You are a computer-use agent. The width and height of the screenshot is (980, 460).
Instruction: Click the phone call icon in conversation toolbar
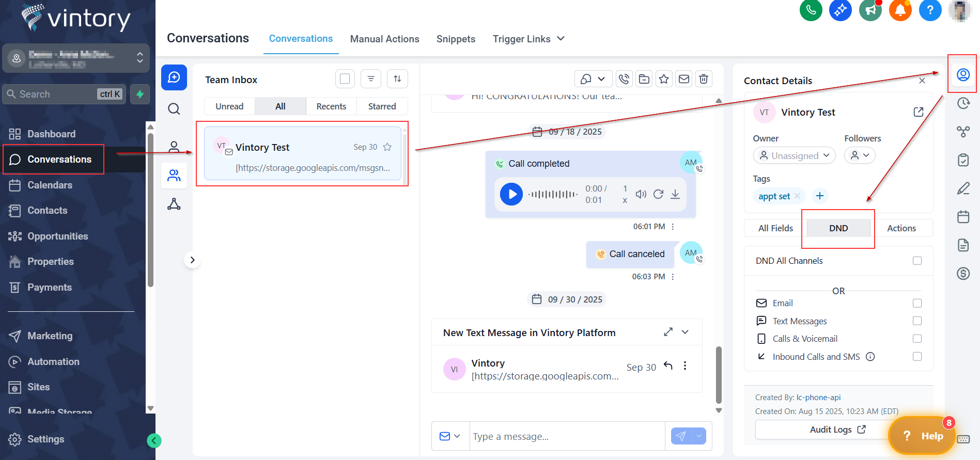[624, 79]
